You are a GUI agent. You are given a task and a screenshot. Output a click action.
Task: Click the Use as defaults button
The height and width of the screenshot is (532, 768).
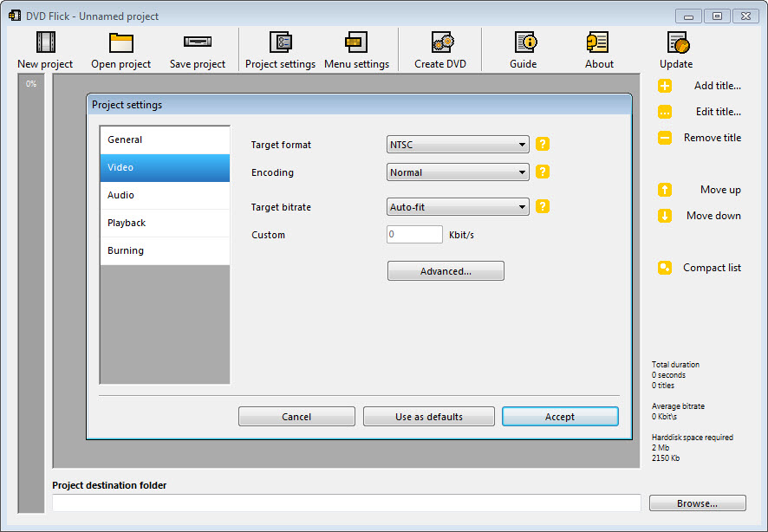coord(428,417)
